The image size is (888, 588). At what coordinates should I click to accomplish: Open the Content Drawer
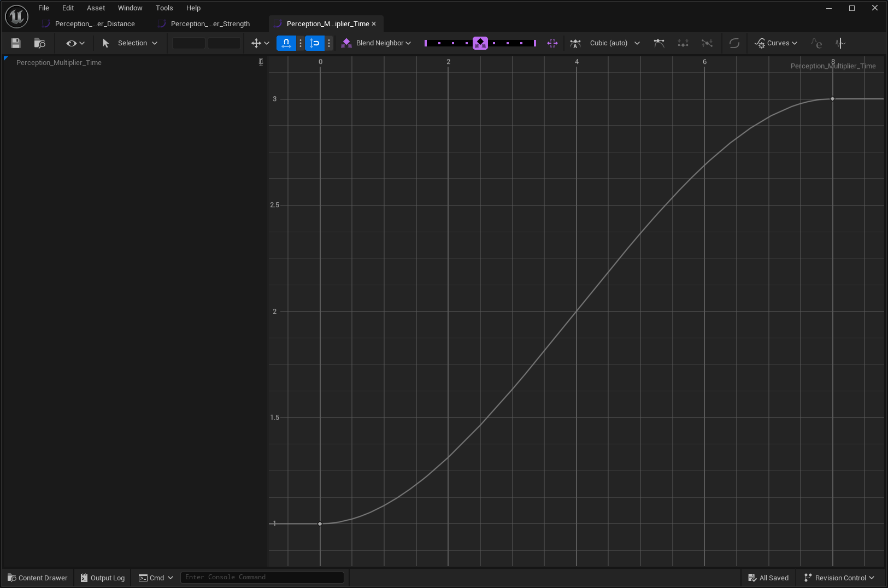(37, 578)
